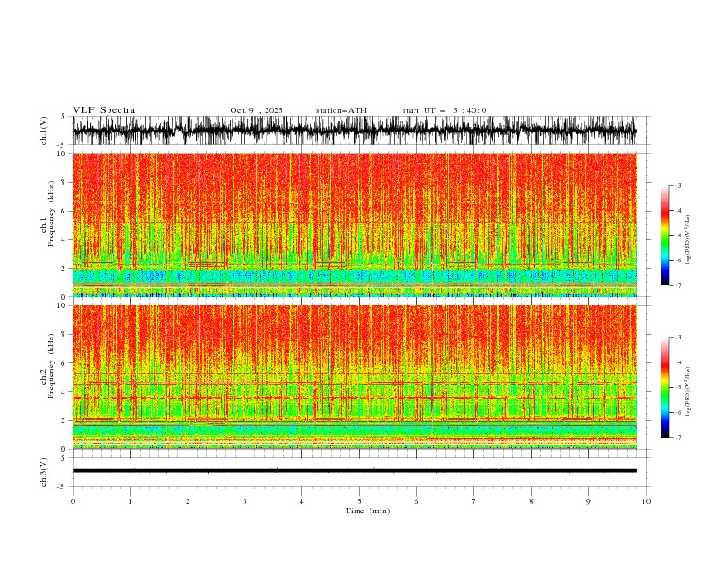
Task: Click the ch.1 voltage waveform trace
Action: [354, 131]
